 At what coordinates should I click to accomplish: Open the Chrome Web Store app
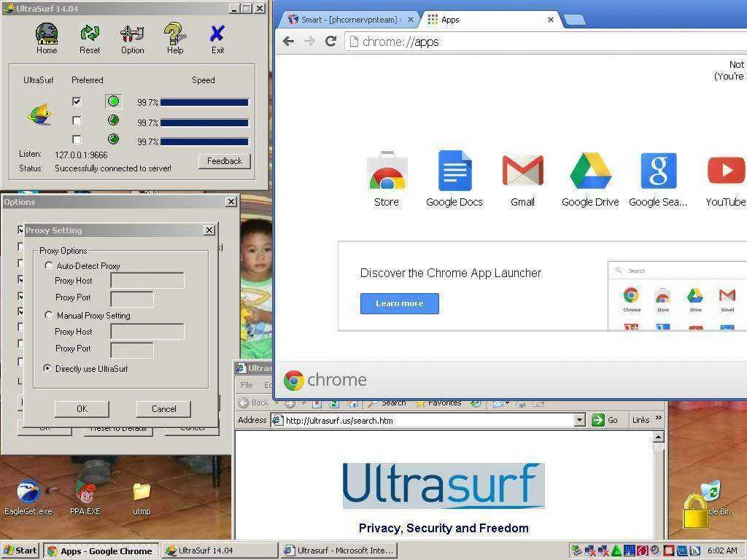(387, 179)
